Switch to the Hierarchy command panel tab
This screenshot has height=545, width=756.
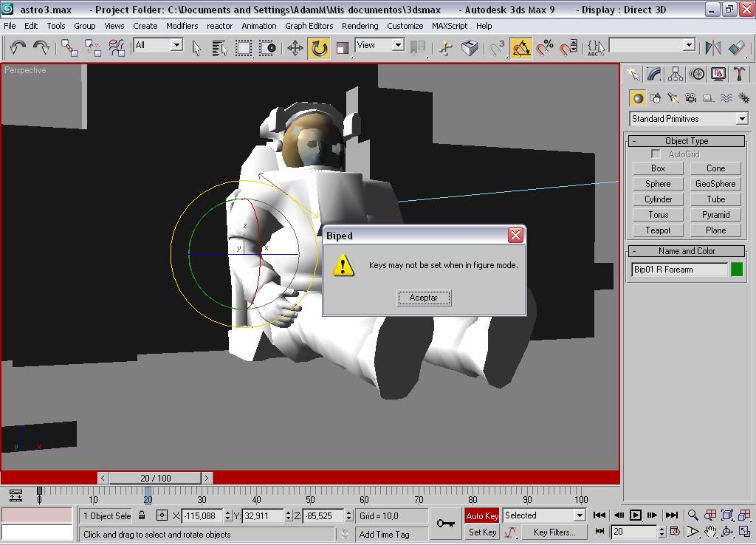pyautogui.click(x=676, y=74)
